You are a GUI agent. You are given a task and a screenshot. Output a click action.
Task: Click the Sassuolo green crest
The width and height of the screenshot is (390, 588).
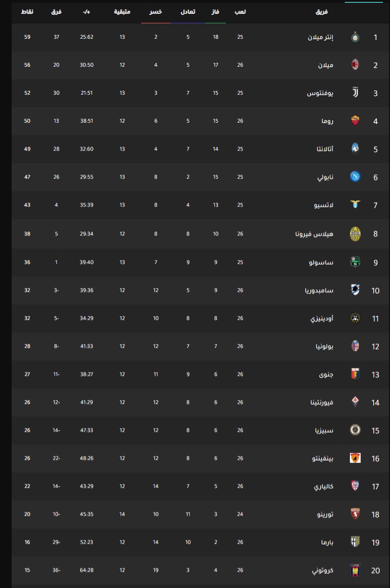tap(355, 262)
